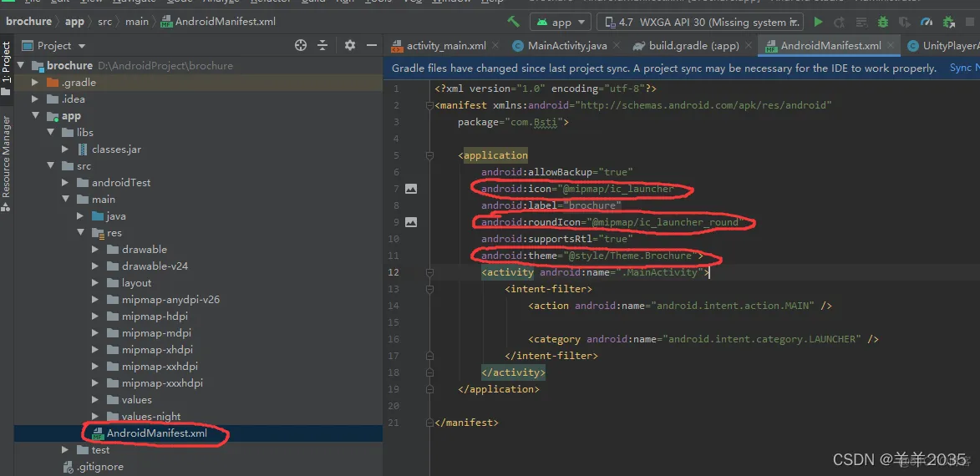Click the Sync Now link in notification bar
980x476 pixels.
[x=964, y=68]
